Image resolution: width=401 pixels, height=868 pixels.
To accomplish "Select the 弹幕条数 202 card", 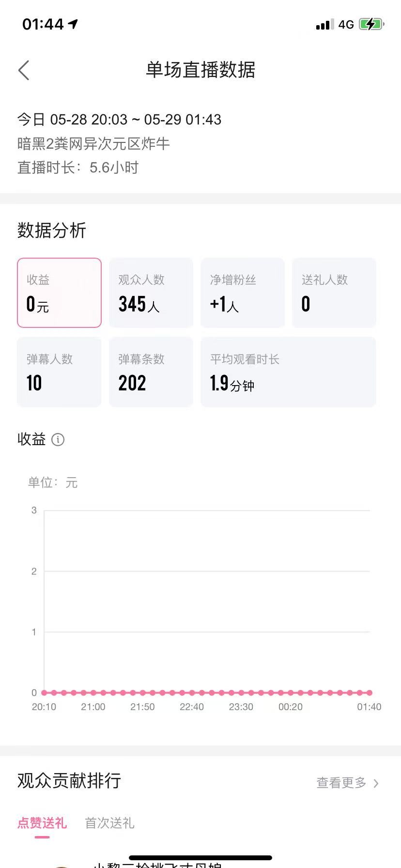I will [151, 372].
